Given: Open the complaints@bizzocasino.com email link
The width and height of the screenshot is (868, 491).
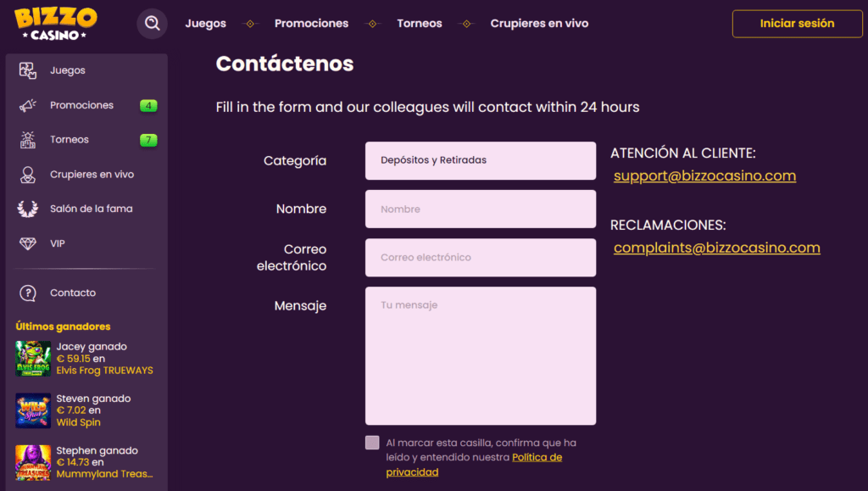Looking at the screenshot, I should (x=716, y=248).
